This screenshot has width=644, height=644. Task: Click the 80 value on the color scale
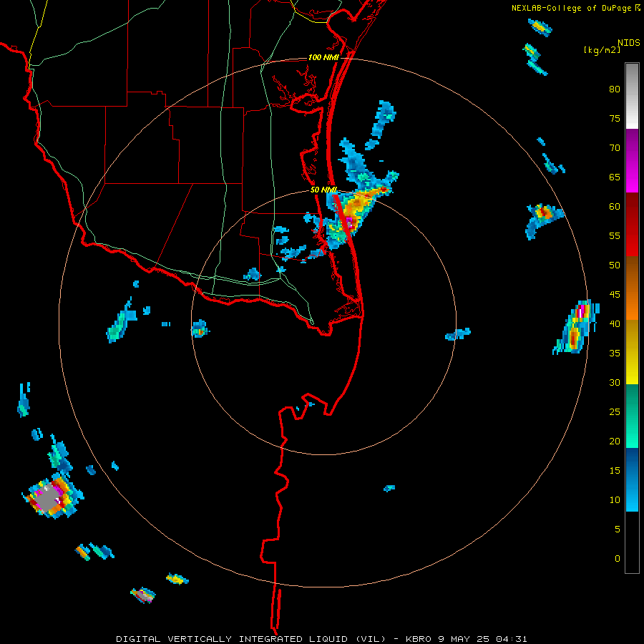[615, 89]
